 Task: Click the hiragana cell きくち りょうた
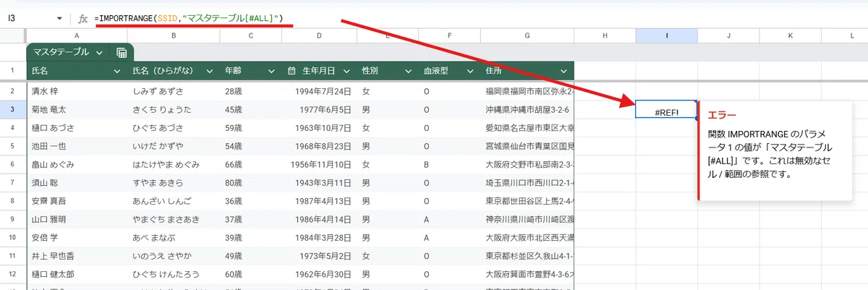[173, 110]
